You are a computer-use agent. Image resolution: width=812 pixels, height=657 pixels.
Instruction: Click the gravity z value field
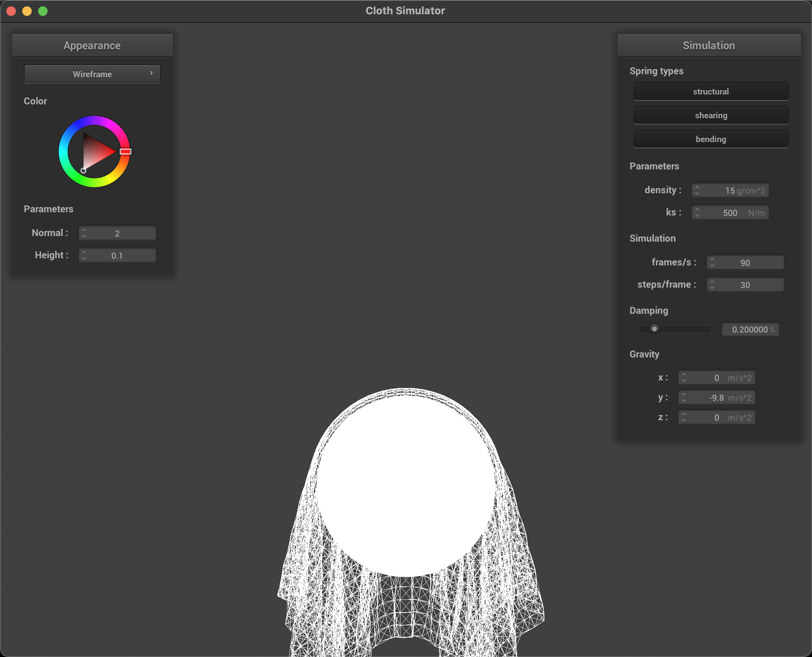[x=717, y=417]
